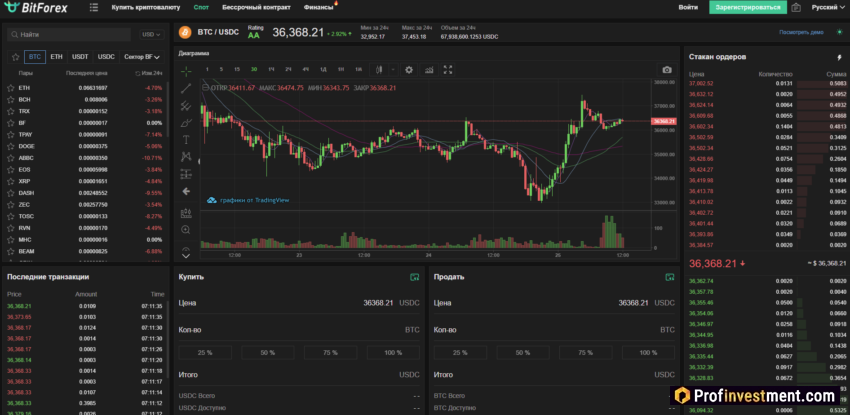
Task: Select the prediction and measurement tool
Action: click(x=186, y=174)
